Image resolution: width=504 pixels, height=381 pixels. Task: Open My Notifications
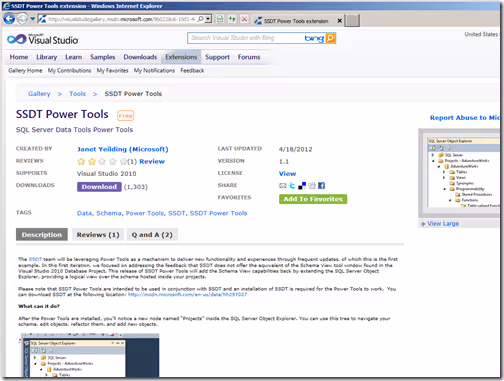tap(154, 70)
